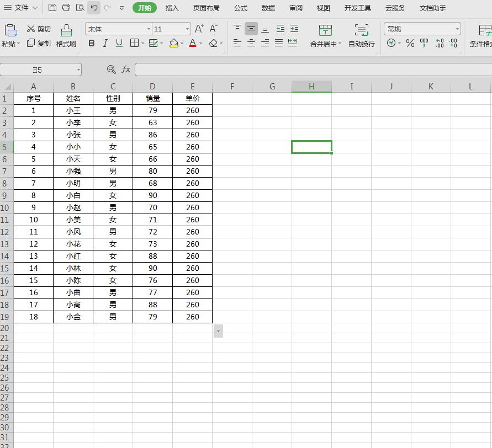Click the zoom magnifier icon near formula bar
This screenshot has width=492, height=448.
(111, 70)
